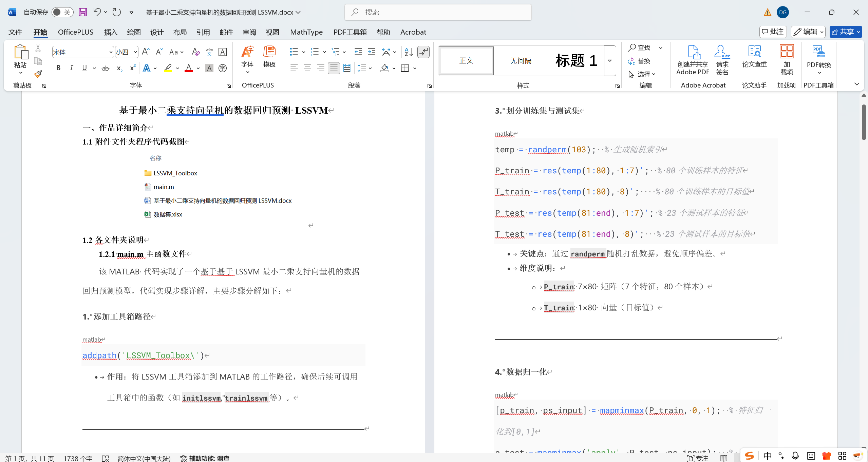
Task: Activate the Format Painter brush
Action: [38, 74]
